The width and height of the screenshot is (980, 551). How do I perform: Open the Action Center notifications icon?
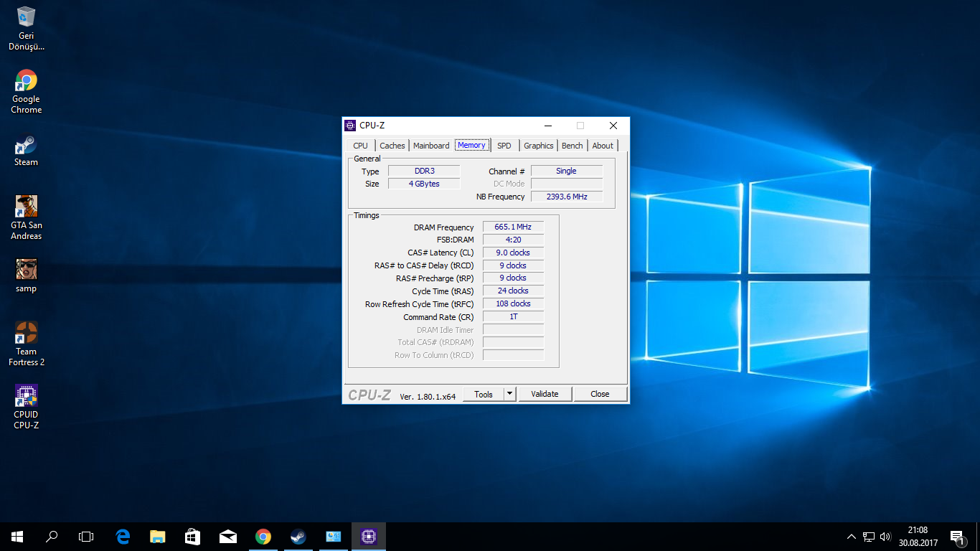[957, 537]
